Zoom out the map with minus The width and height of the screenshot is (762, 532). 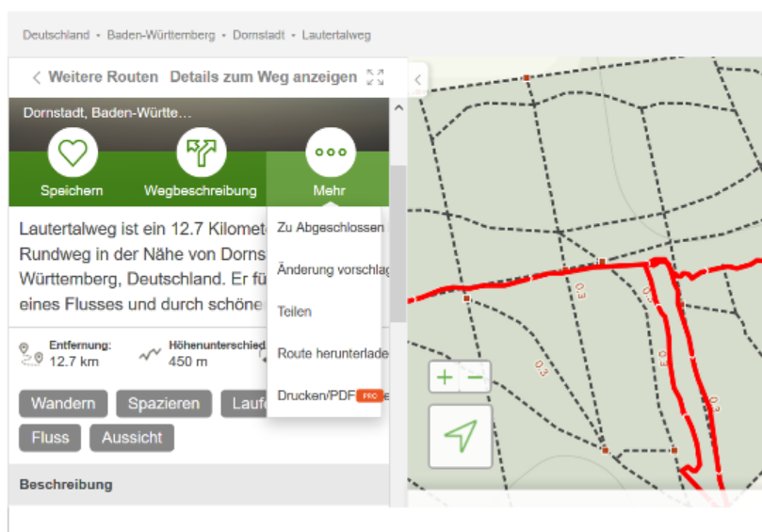[x=476, y=378]
